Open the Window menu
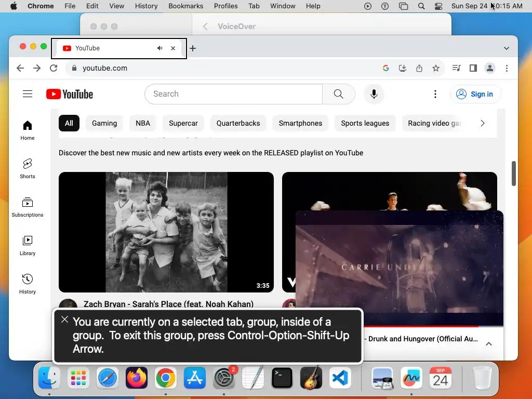532x399 pixels. pos(283,6)
